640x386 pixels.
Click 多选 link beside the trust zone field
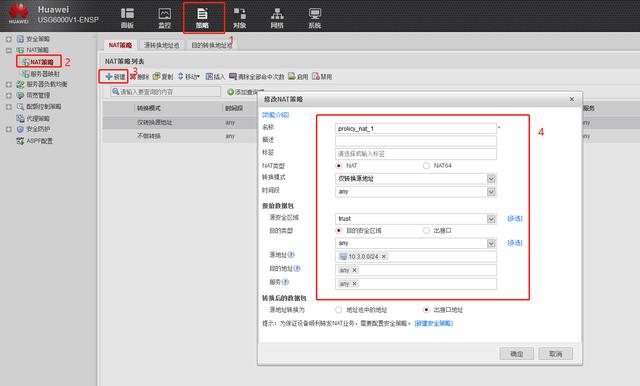[515, 218]
